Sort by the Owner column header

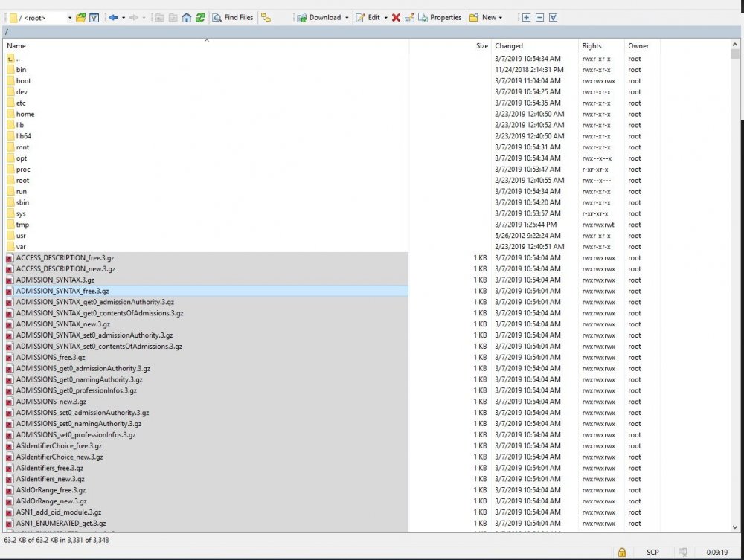tap(638, 46)
